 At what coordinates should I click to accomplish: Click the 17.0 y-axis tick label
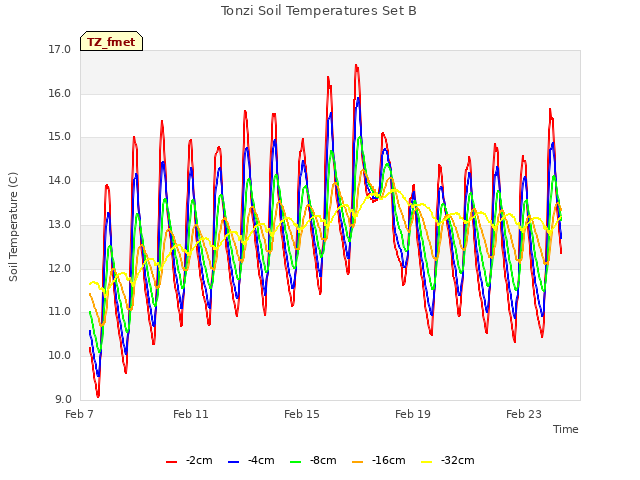pos(60,49)
